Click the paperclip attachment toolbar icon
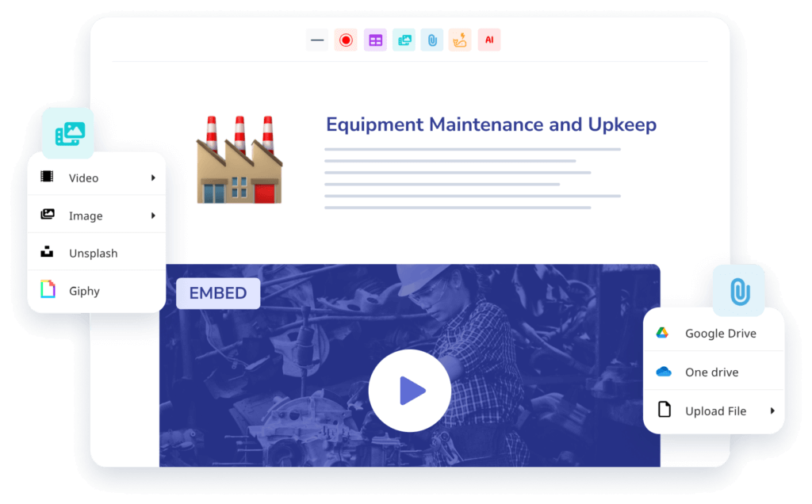The height and width of the screenshot is (504, 812). click(x=432, y=40)
